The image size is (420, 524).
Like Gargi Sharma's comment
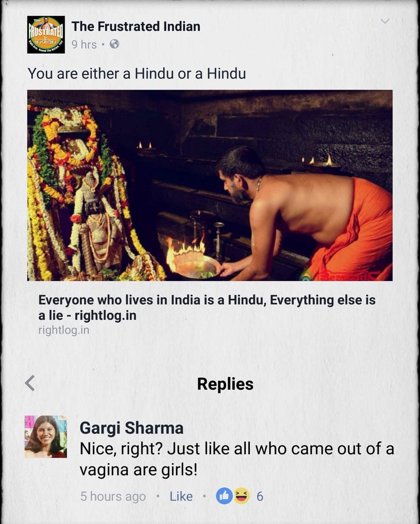(181, 496)
